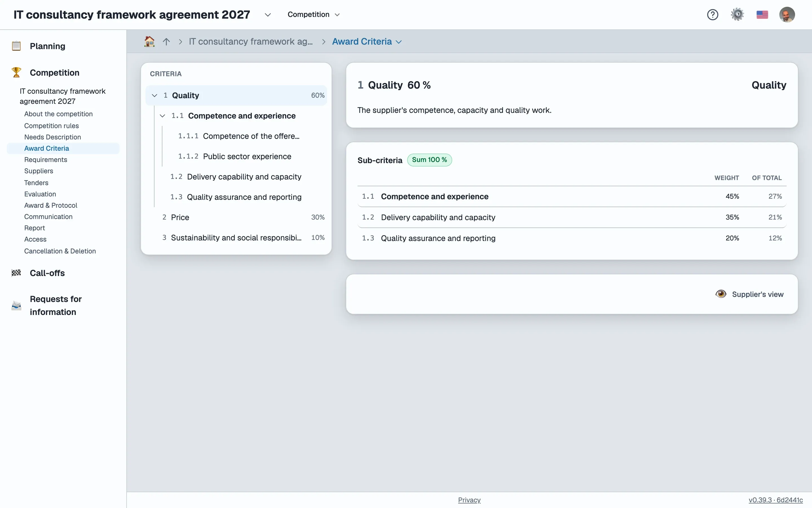Select 1.2 Delivery capability in criteria tree
This screenshot has height=508, width=812.
235,177
